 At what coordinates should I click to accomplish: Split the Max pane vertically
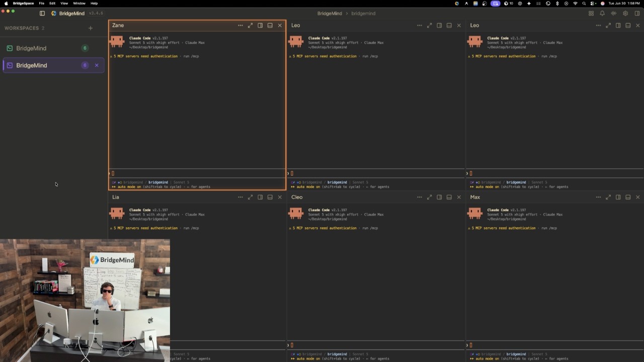click(618, 197)
